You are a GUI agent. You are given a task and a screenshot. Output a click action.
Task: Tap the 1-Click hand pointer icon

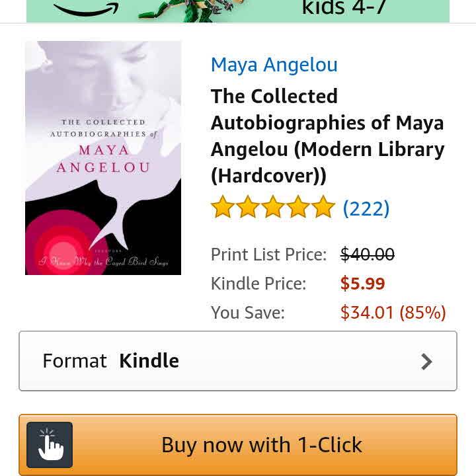(x=50, y=445)
